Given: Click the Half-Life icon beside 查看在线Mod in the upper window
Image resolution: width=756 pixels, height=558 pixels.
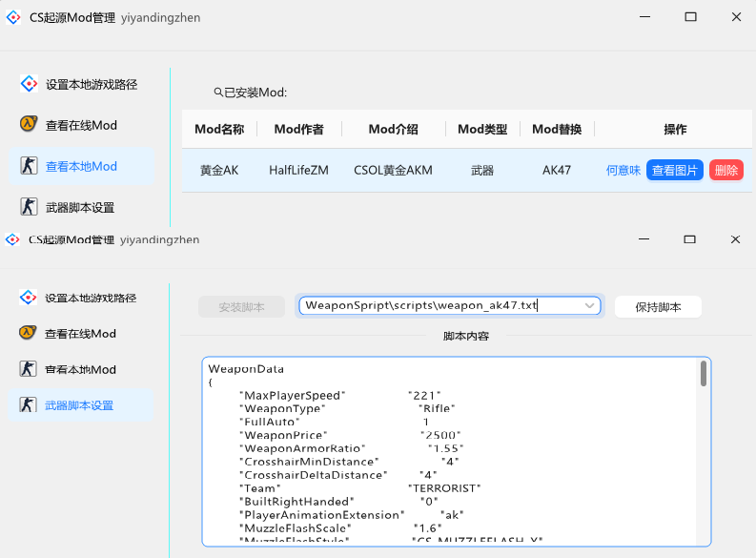Looking at the screenshot, I should pyautogui.click(x=29, y=125).
